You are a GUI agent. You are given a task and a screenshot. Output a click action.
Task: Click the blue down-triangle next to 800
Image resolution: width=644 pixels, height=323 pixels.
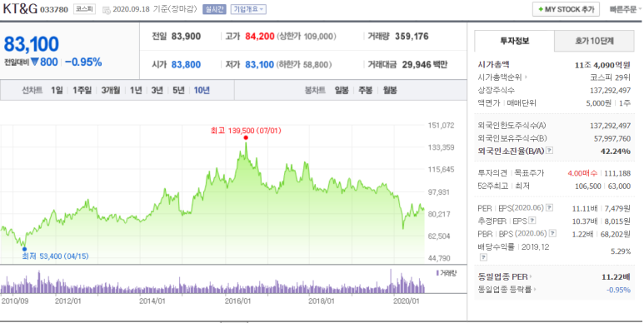pyautogui.click(x=34, y=62)
